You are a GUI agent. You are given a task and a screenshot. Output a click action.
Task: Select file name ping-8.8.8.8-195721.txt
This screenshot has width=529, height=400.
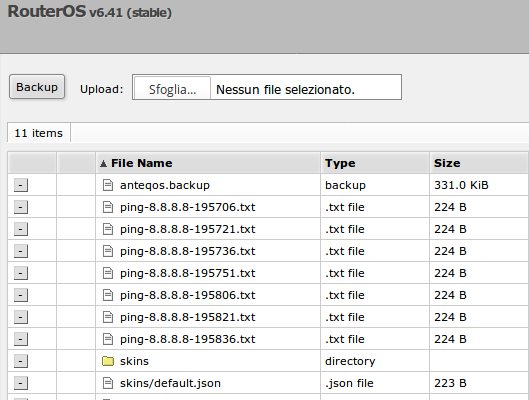click(188, 229)
